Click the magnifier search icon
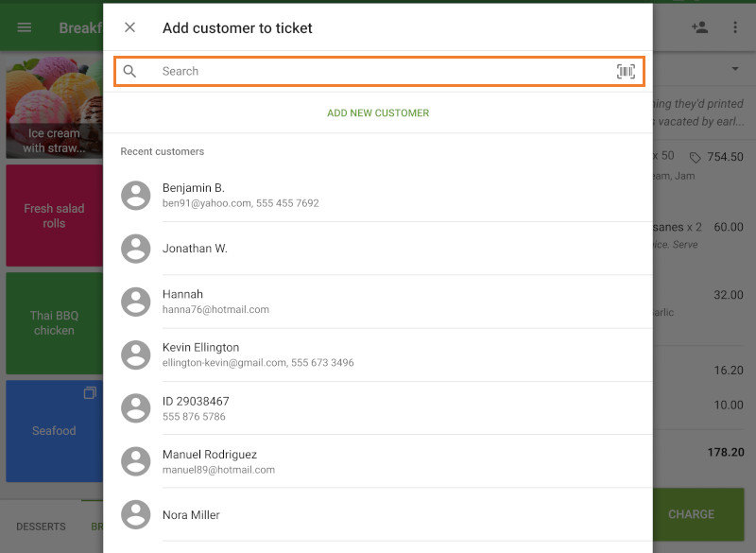 (130, 70)
